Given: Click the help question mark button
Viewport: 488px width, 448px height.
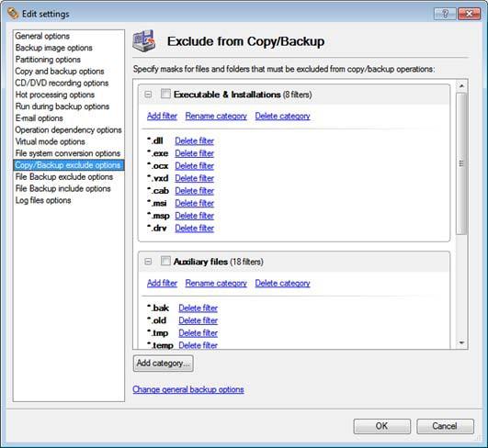Looking at the screenshot, I should click(445, 14).
